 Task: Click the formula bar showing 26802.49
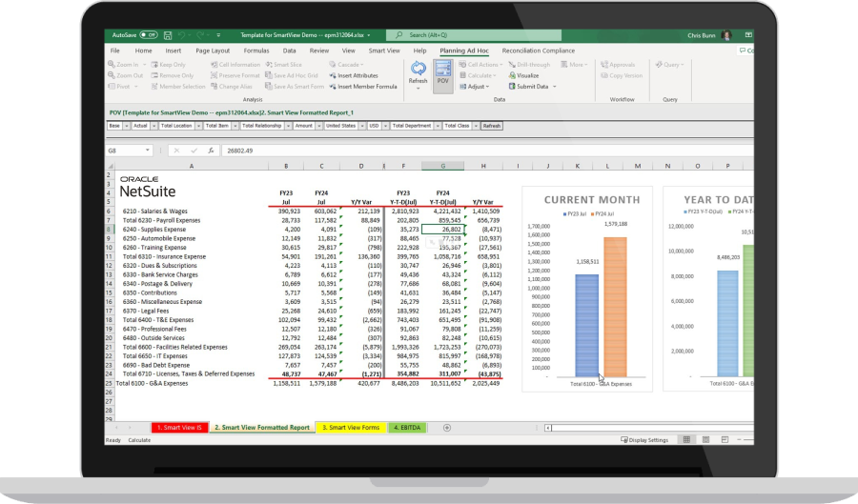(x=487, y=151)
